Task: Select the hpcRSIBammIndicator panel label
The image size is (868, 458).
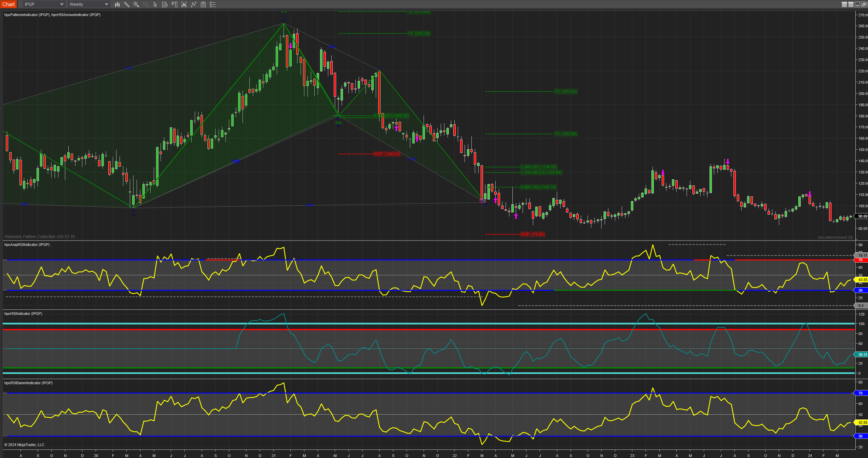Action: coord(28,383)
